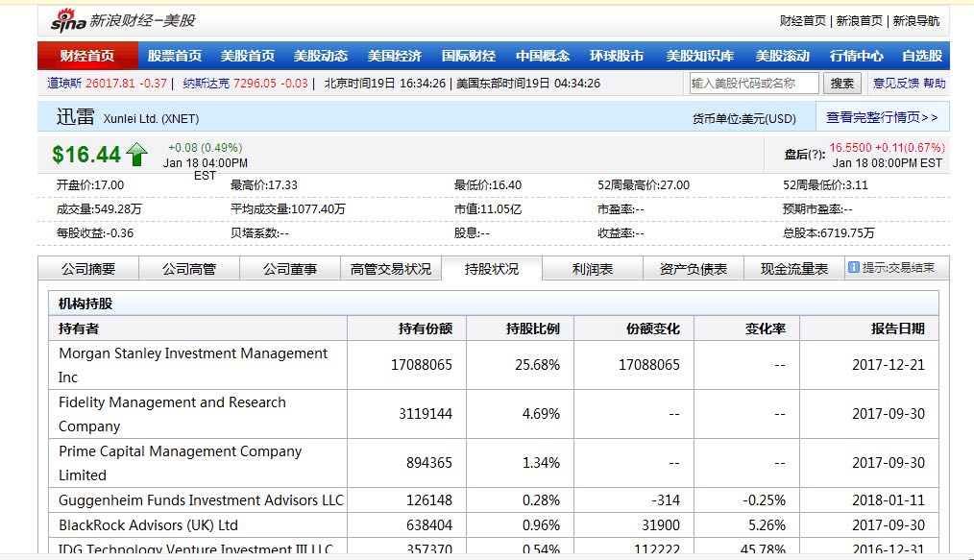Click the top-right 财经首页 link
974x560 pixels.
pyautogui.click(x=803, y=21)
